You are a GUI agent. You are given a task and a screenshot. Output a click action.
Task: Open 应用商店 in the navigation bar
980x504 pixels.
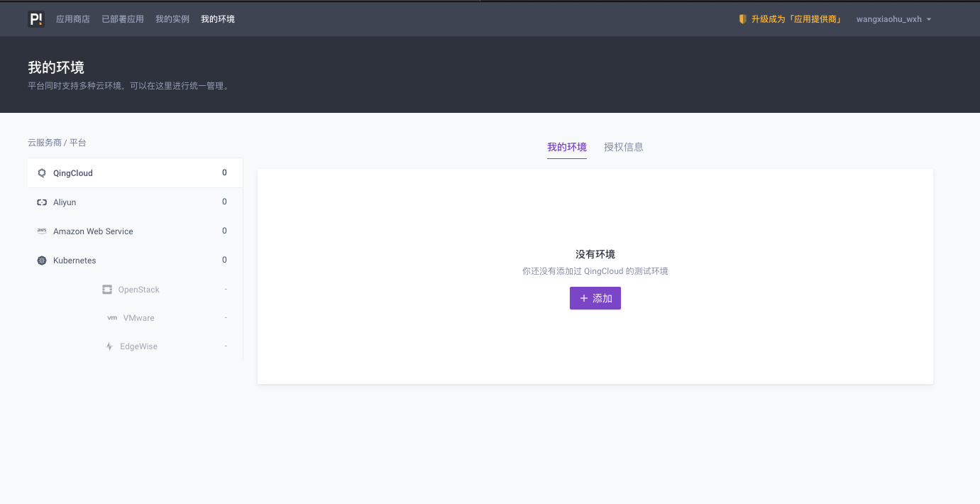(73, 19)
